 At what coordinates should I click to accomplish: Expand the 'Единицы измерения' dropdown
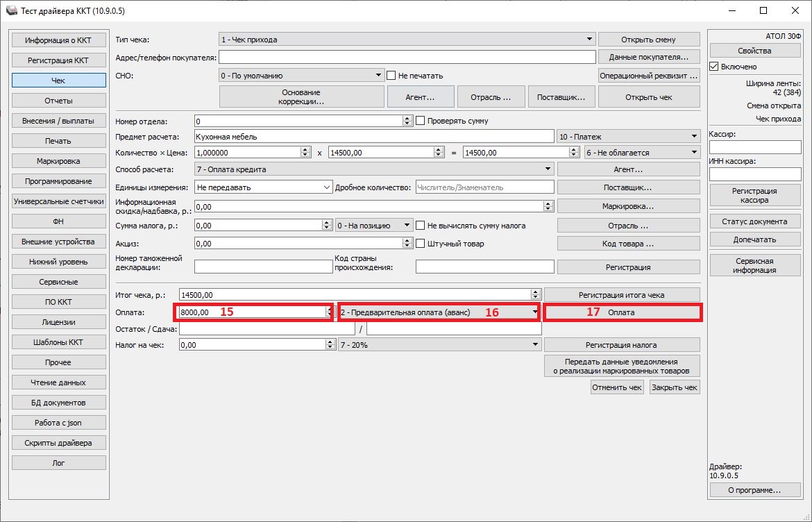pos(327,187)
